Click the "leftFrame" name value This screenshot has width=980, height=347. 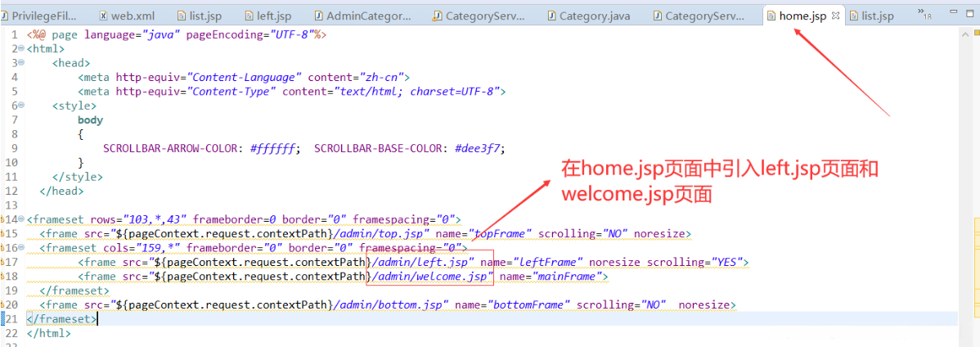pyautogui.click(x=546, y=262)
